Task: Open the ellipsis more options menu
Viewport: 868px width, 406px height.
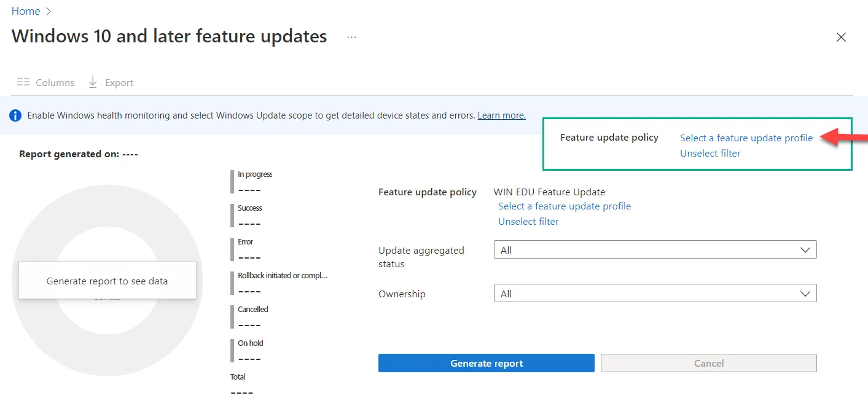Action: (x=351, y=37)
